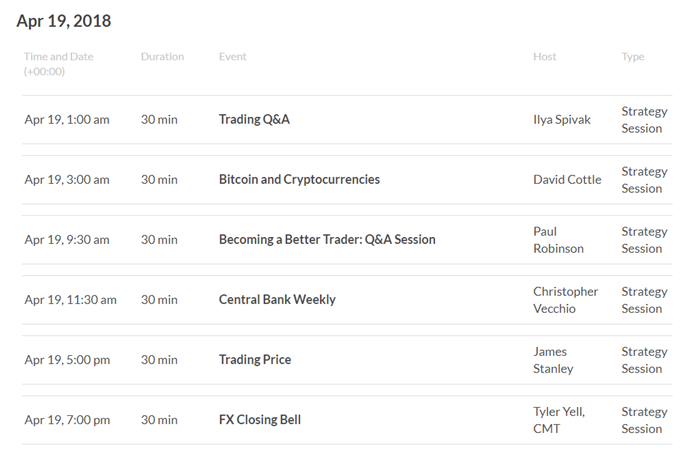Select host Paul Robinson
The height and width of the screenshot is (454, 680).
559,240
